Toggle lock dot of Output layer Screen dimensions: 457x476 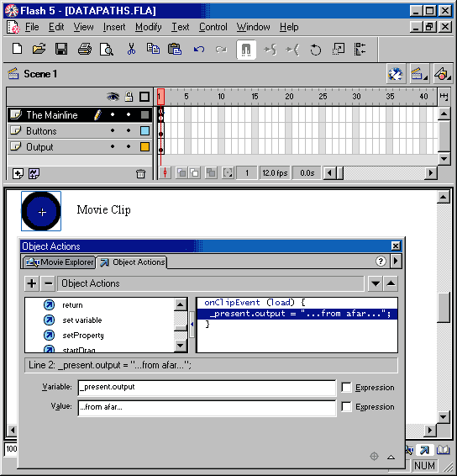[129, 146]
